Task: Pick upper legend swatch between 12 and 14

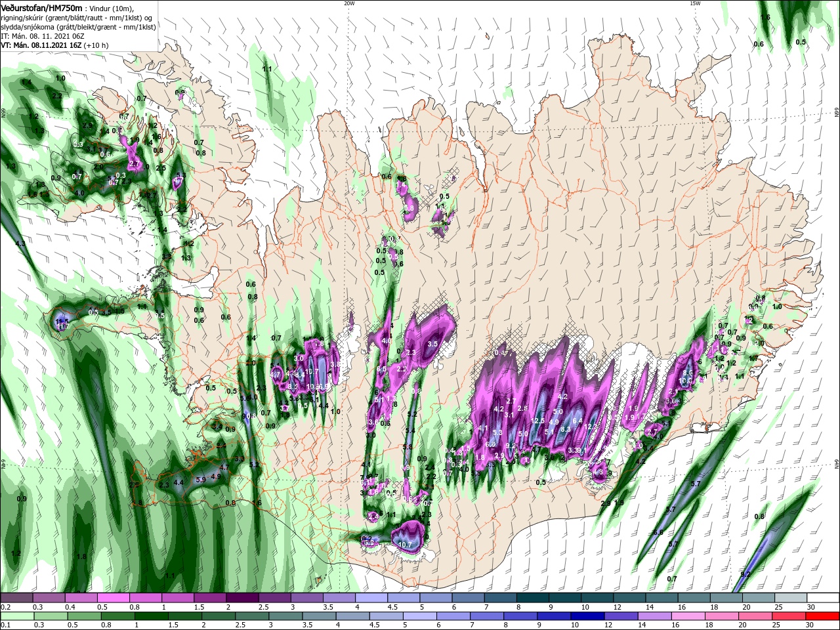Action: (x=630, y=598)
